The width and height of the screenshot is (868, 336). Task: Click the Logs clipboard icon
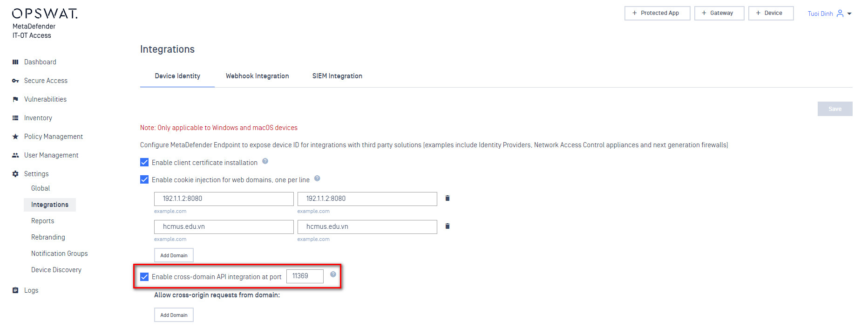(15, 290)
